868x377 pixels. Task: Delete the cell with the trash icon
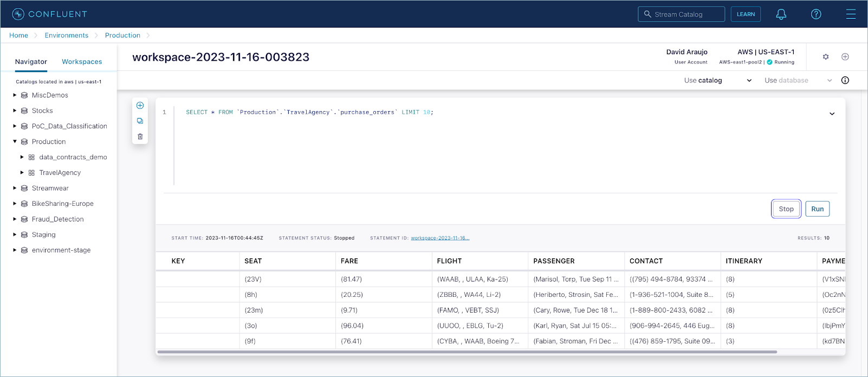click(x=140, y=136)
